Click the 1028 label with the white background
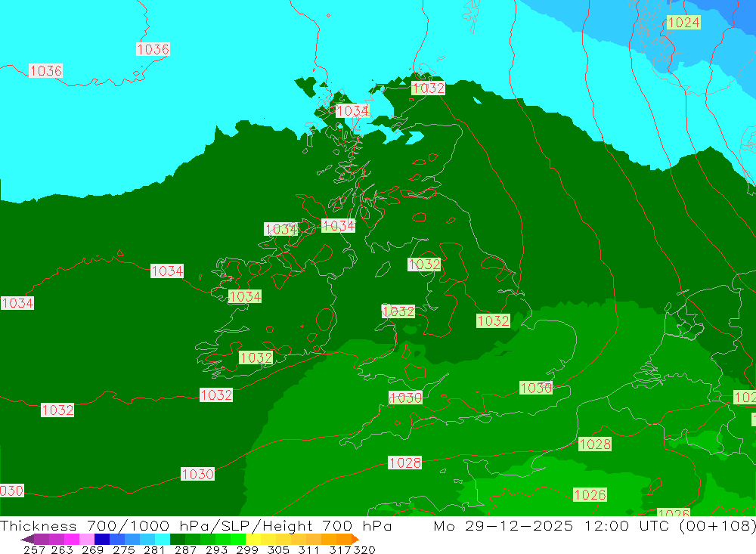The height and width of the screenshot is (554, 756). point(405,463)
